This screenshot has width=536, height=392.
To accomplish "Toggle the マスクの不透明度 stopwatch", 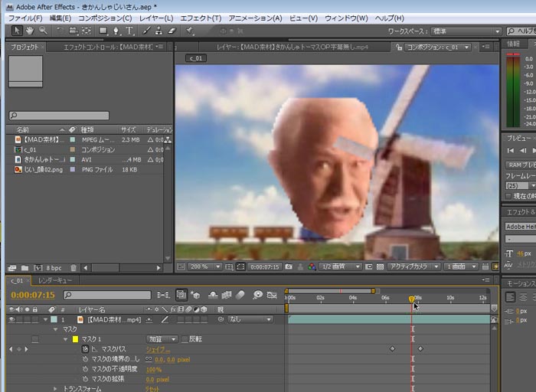I will 83,369.
